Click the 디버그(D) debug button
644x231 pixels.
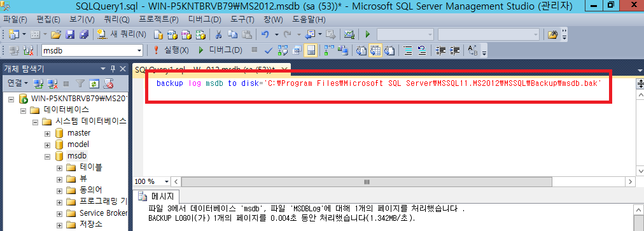tap(221, 50)
